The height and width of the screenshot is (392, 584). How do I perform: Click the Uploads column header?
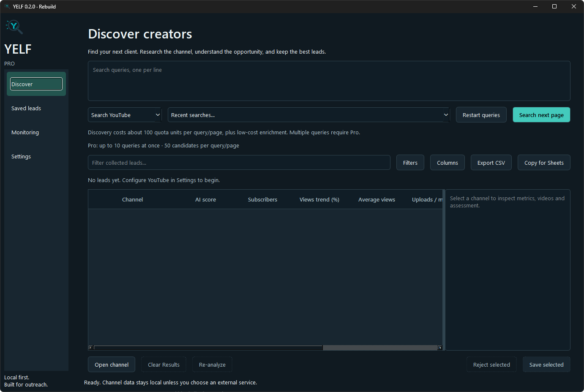(x=424, y=199)
